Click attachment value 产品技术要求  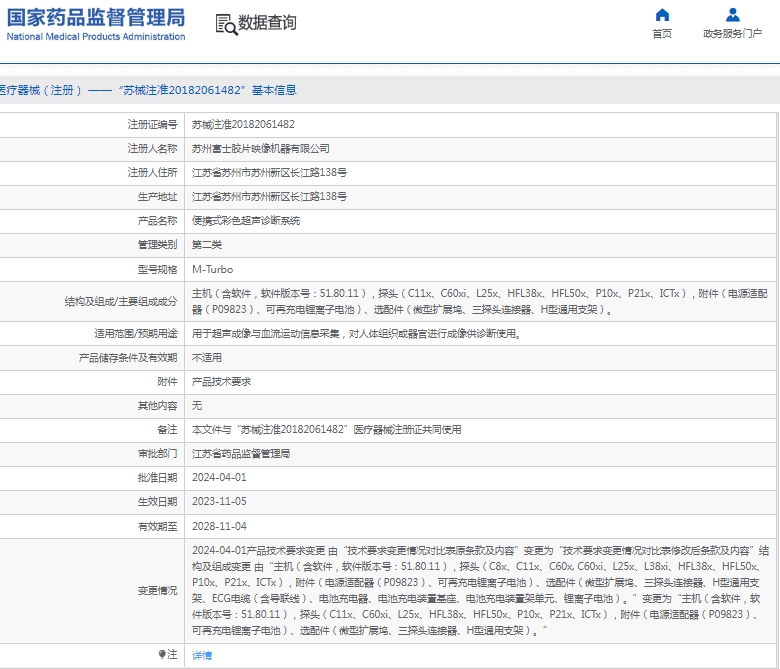point(221,382)
